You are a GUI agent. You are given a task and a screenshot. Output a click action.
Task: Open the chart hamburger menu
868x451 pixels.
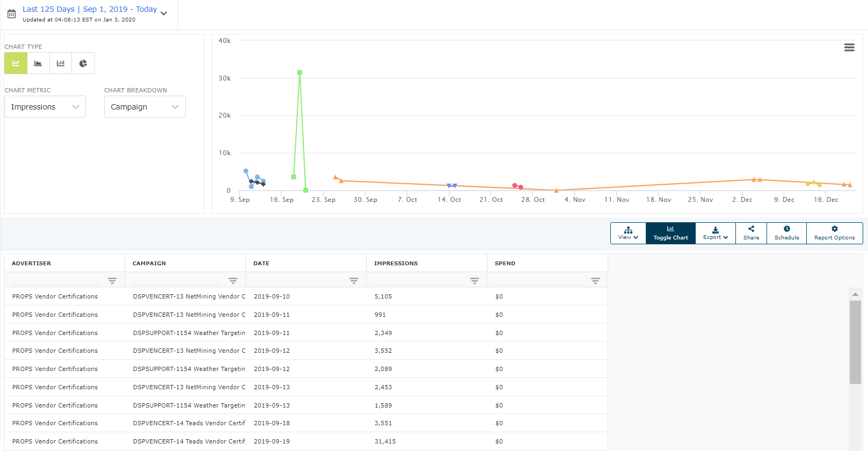point(849,47)
